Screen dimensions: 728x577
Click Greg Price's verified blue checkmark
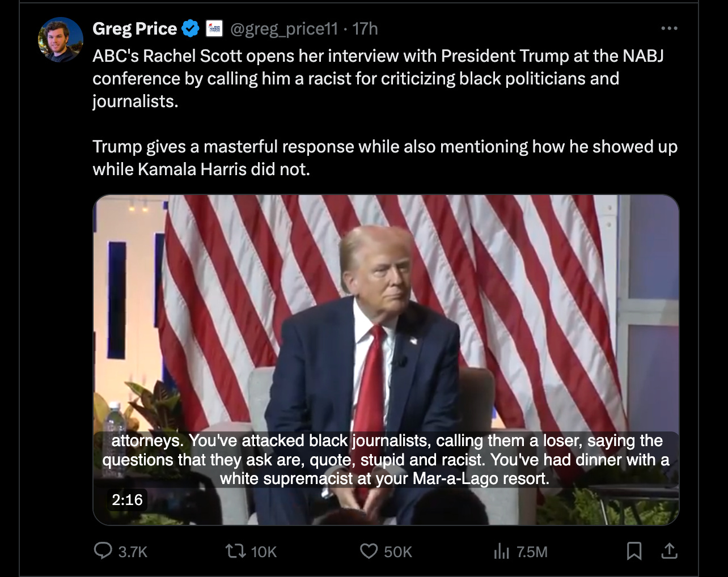(x=189, y=27)
